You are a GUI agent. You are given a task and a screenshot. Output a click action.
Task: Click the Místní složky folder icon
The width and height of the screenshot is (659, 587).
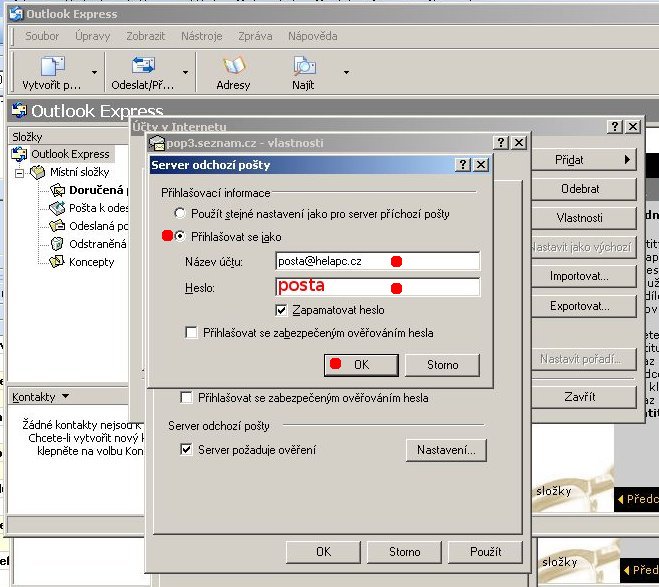[37, 172]
